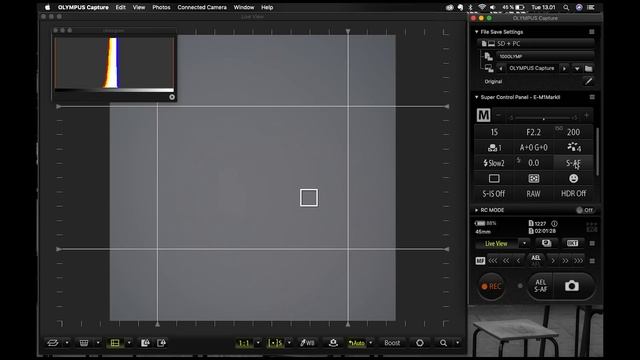The image size is (640, 360).
Task: Click the BKT bracketing button
Action: click(x=573, y=243)
